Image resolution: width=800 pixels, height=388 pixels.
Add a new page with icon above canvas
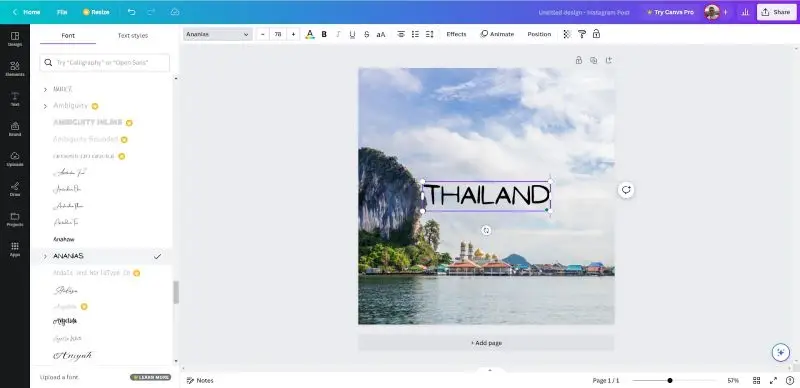609,60
